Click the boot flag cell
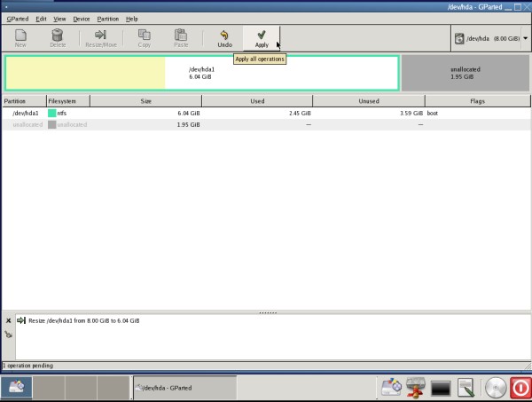 coord(433,113)
